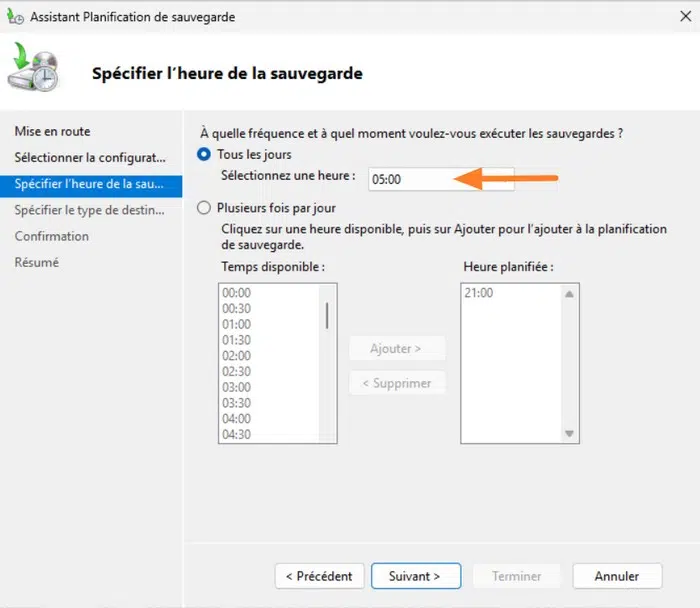Select 21:00 in Heure planifiée list
This screenshot has width=700, height=608.
click(x=479, y=293)
